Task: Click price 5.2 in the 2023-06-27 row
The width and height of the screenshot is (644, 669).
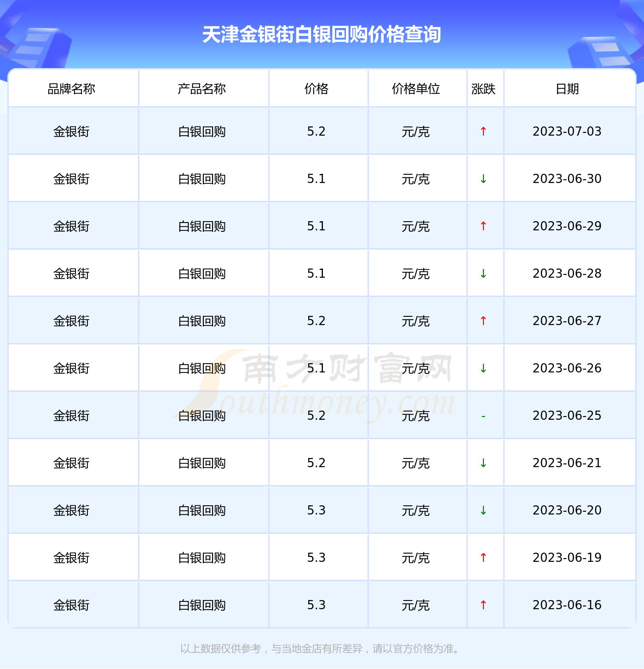Action: point(316,321)
